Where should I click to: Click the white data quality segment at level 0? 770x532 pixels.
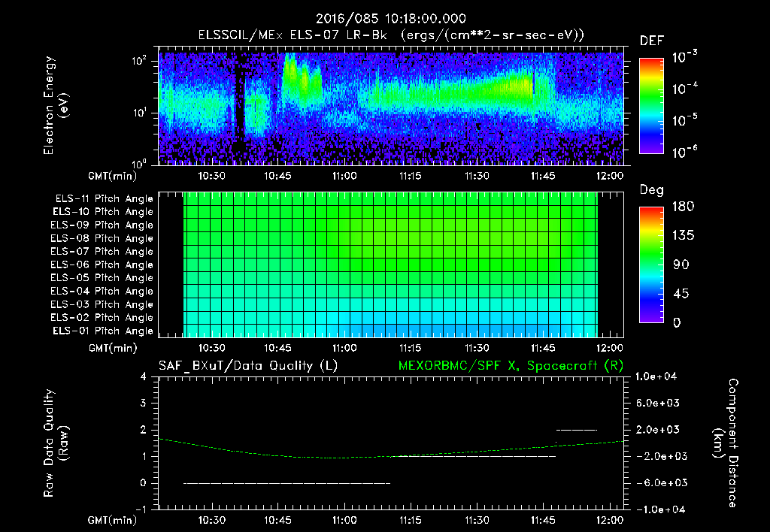[287, 483]
